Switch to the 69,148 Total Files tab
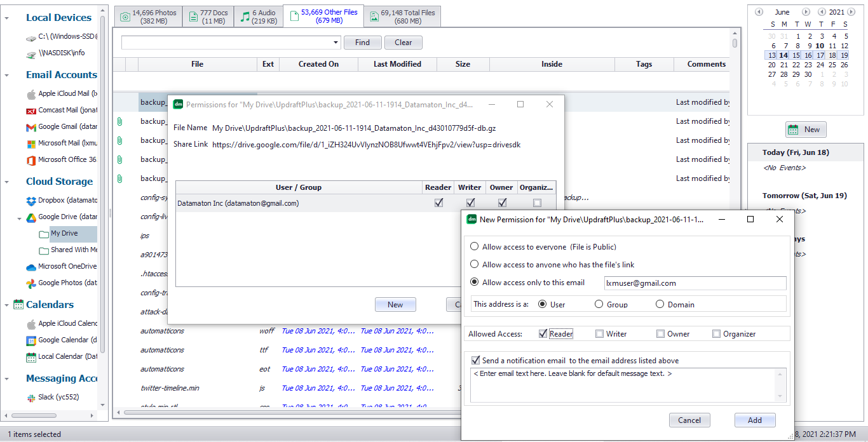 pyautogui.click(x=402, y=15)
